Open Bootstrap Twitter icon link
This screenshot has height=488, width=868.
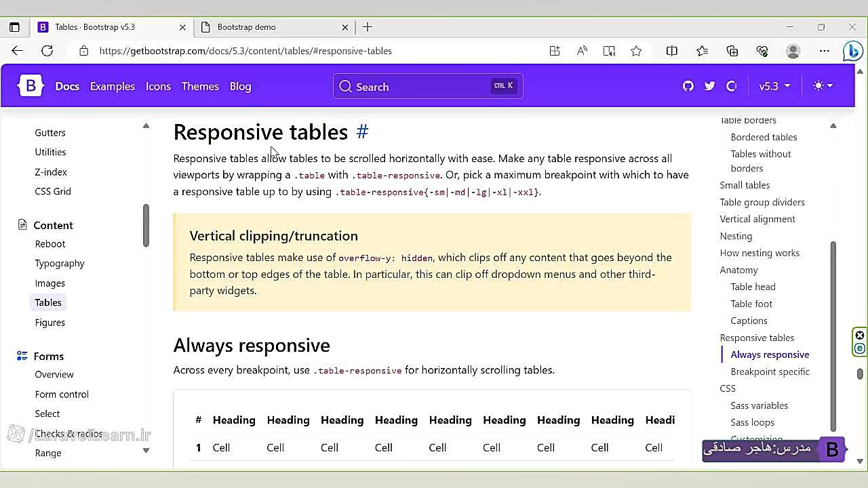pos(710,86)
